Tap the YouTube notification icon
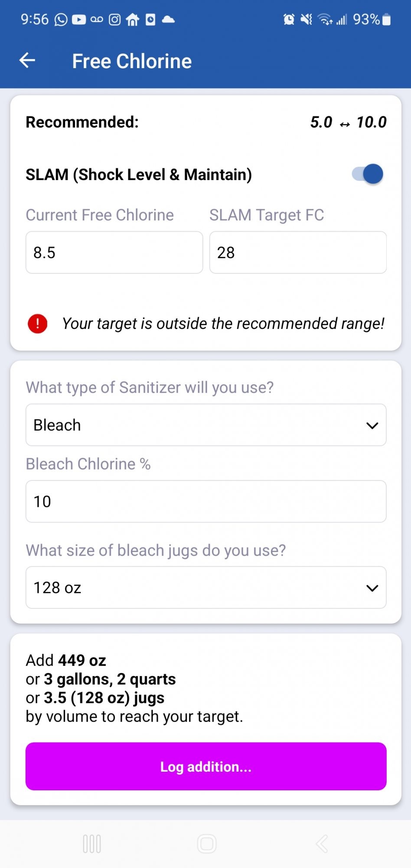This screenshot has height=868, width=411. 79,20
